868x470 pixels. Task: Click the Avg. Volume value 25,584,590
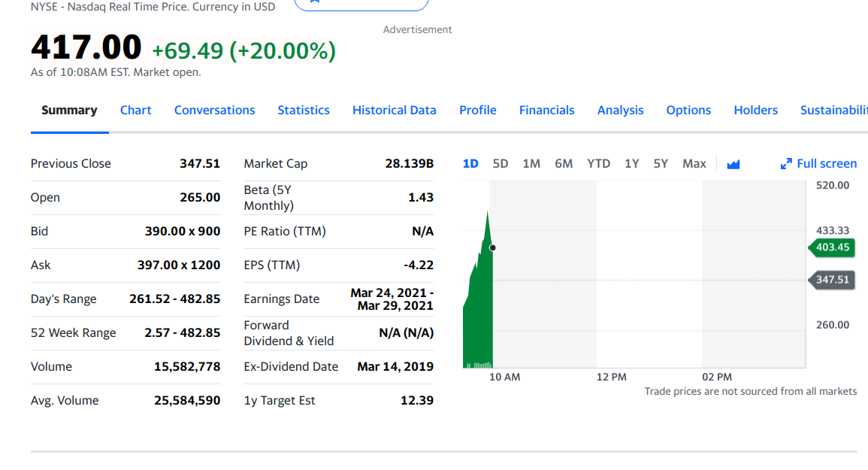[x=187, y=400]
